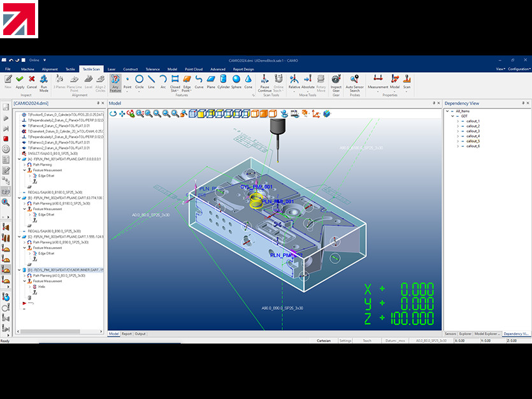Select the Cone feature tool
The height and width of the screenshot is (399, 532).
[248, 82]
